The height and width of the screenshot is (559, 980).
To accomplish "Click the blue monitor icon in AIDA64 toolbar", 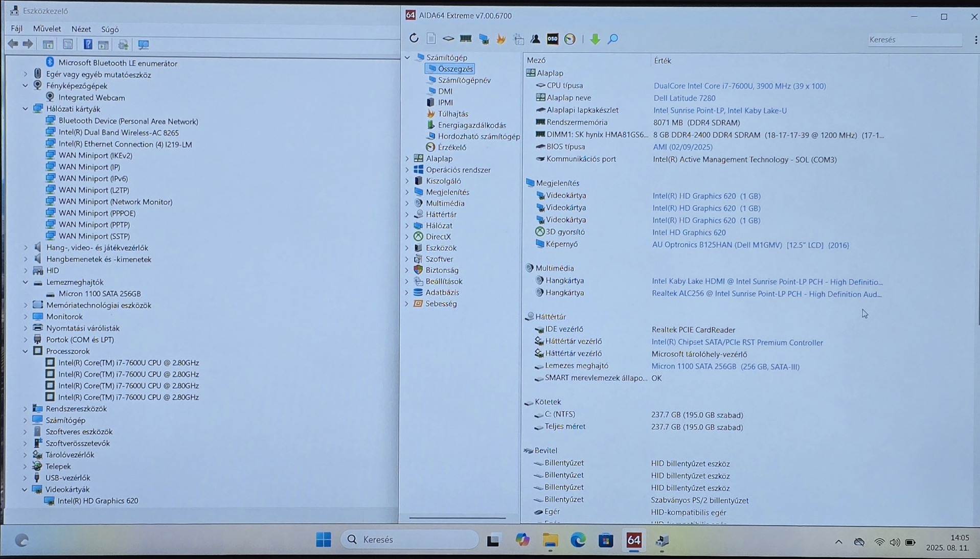I will [x=484, y=39].
